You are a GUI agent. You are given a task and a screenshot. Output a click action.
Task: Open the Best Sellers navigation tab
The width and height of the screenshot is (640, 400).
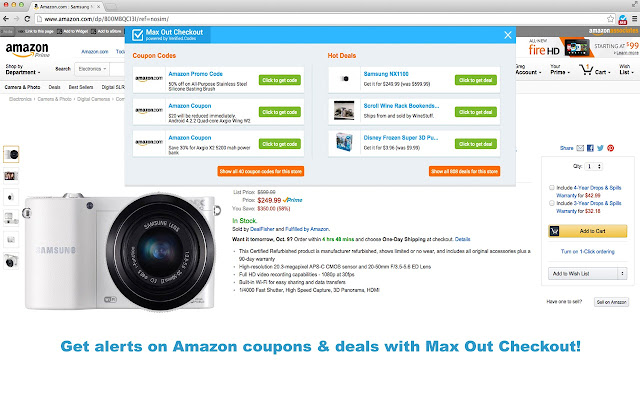(x=81, y=87)
